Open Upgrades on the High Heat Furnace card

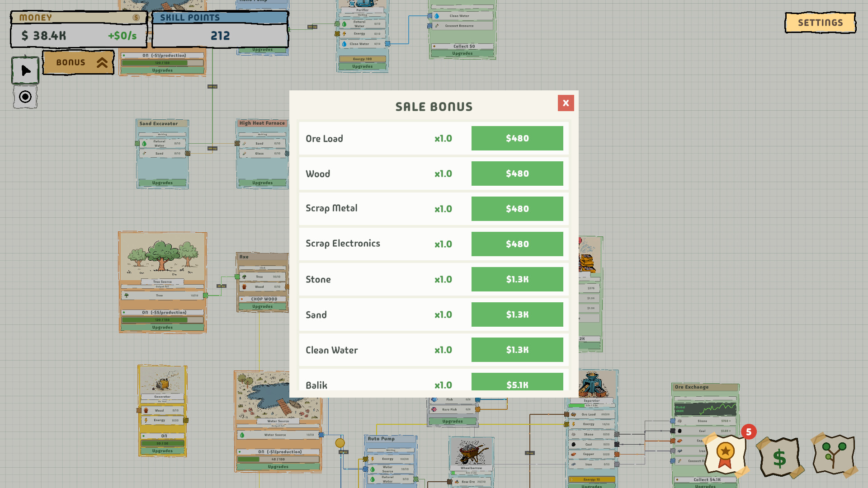pos(262,183)
